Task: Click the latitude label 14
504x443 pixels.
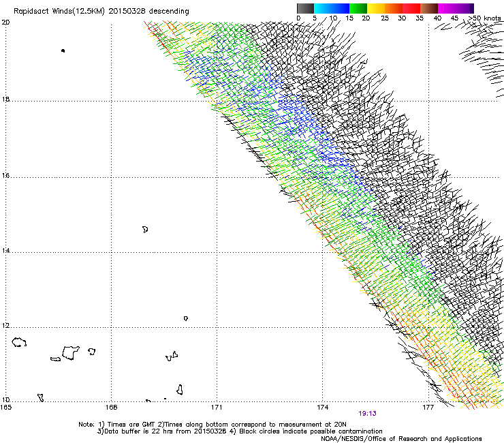Action: click(x=5, y=250)
